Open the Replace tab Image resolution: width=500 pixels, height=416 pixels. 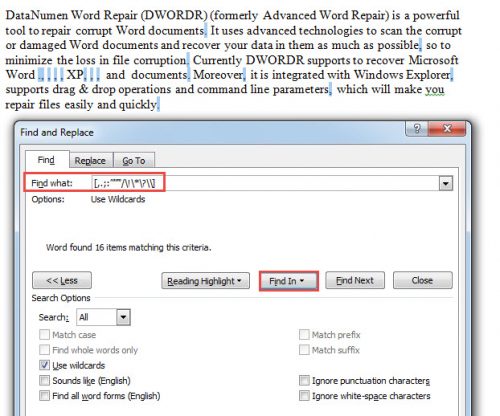[x=90, y=161]
